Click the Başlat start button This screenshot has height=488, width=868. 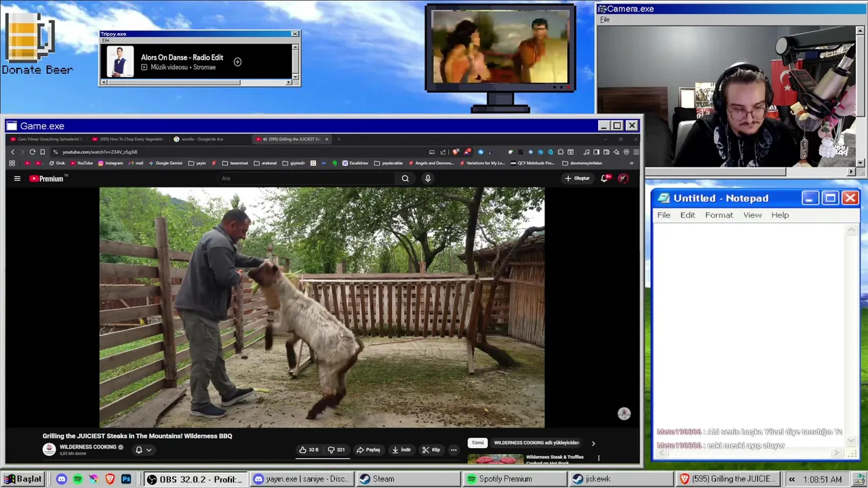click(23, 479)
